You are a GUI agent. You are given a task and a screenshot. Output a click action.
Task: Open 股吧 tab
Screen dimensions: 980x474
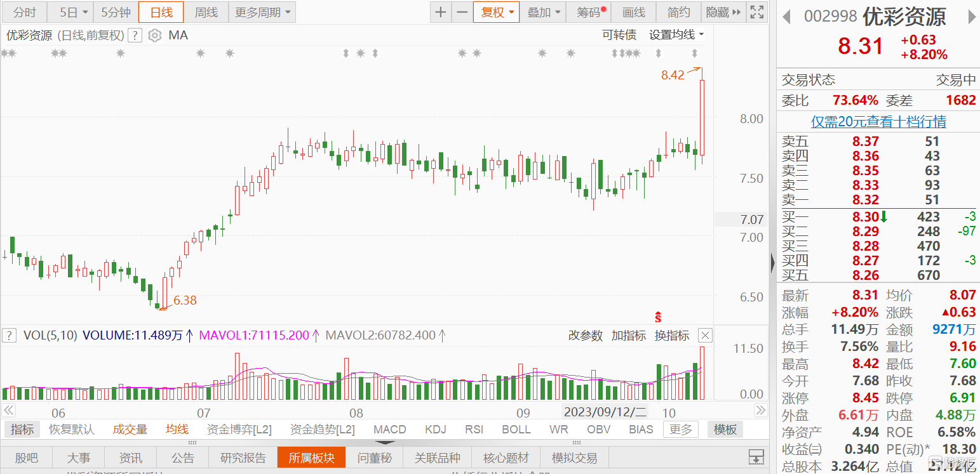pyautogui.click(x=26, y=458)
